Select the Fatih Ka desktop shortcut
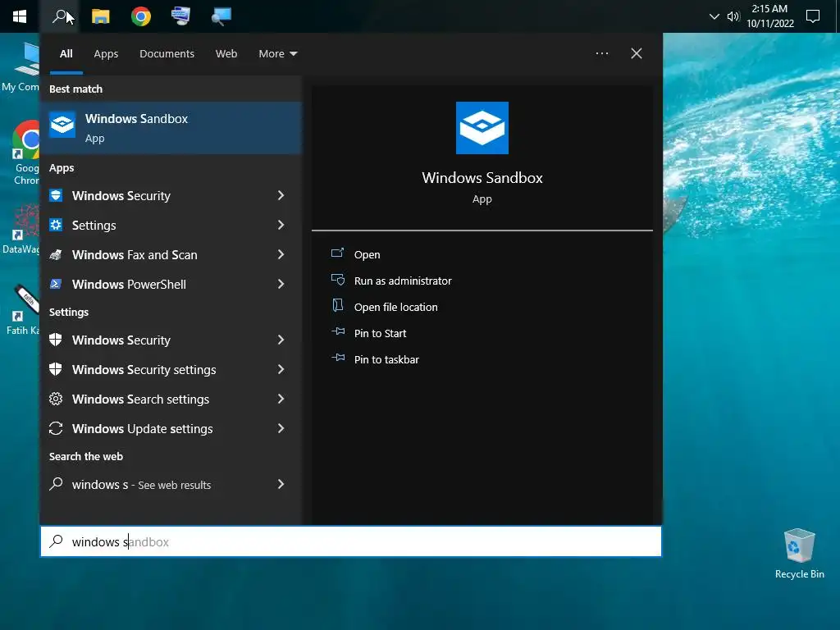Viewport: 840px width, 630px height. (x=22, y=309)
